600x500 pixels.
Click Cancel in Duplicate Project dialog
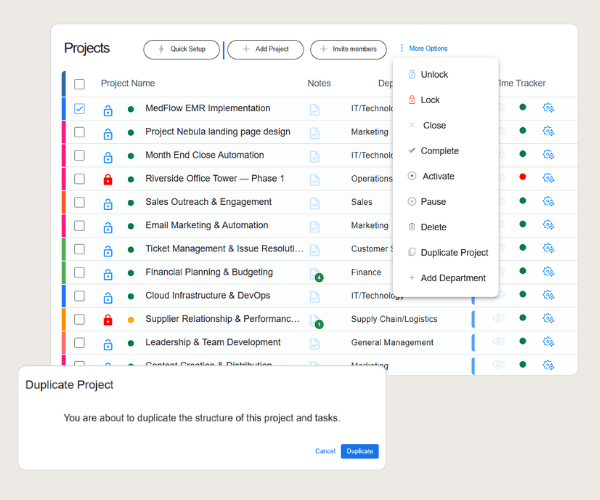(x=325, y=451)
